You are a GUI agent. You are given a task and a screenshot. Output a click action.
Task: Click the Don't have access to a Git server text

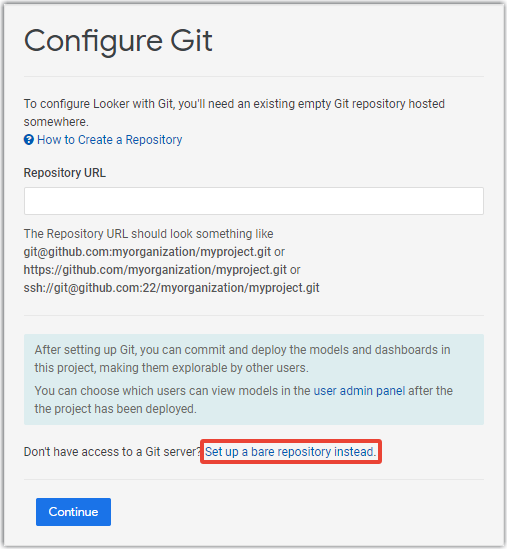(x=112, y=452)
